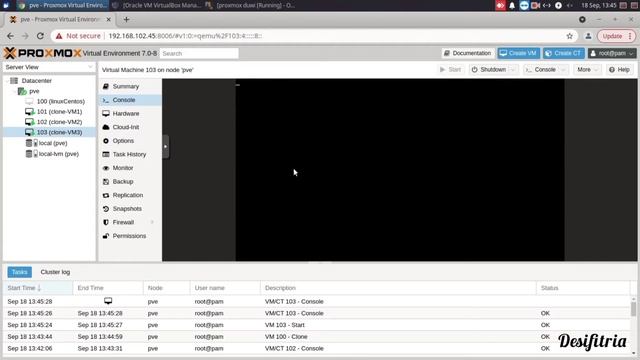The image size is (640, 360).
Task: Sort tasks by Start Time column
Action: point(38,288)
